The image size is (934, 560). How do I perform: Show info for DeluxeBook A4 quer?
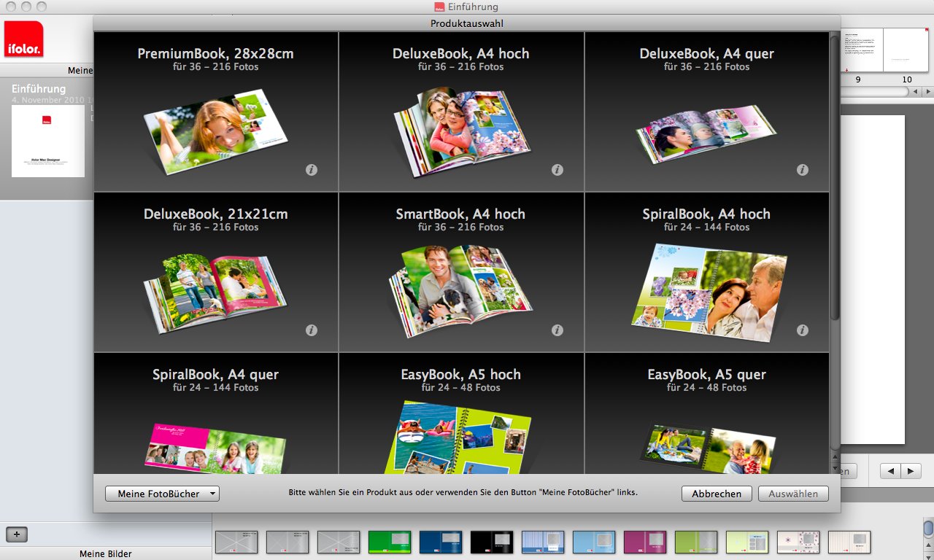pos(803,170)
